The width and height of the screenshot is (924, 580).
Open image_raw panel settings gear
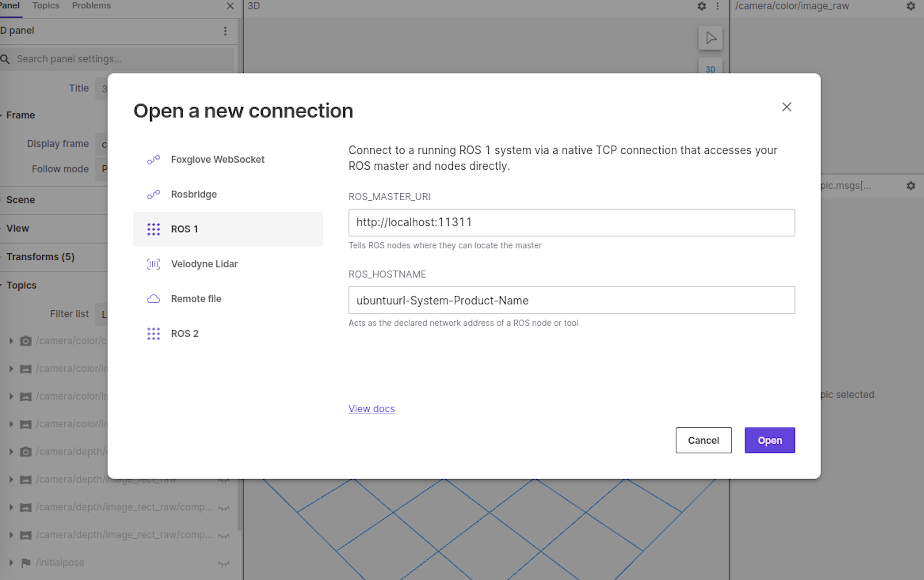[x=911, y=6]
